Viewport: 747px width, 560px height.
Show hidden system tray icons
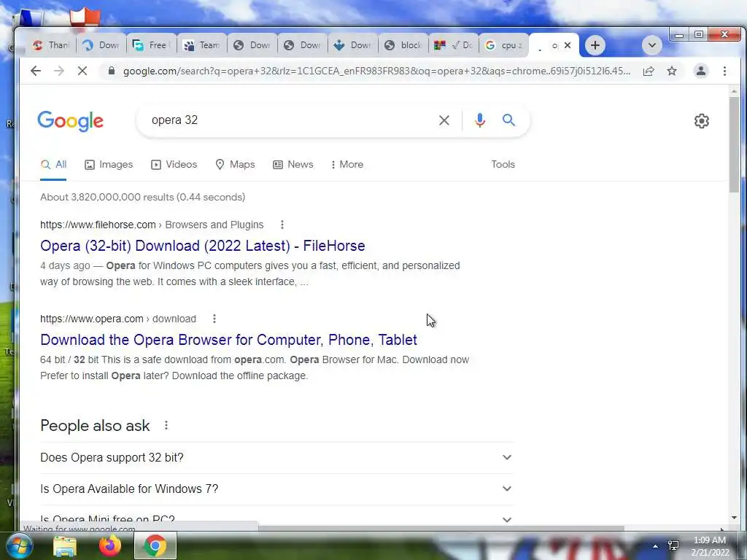(x=656, y=546)
